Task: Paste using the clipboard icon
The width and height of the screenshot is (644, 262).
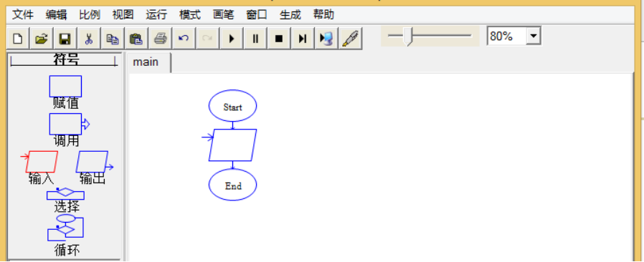Action: click(136, 39)
